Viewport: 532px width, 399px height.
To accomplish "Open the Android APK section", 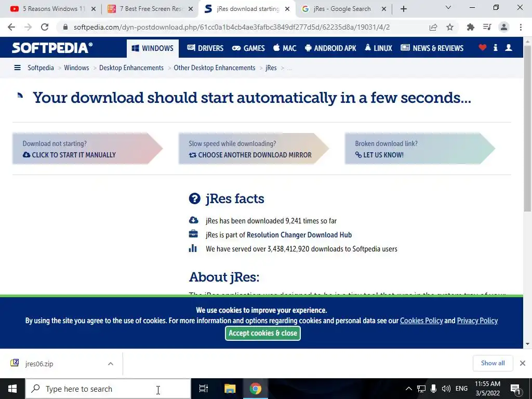I will (330, 48).
